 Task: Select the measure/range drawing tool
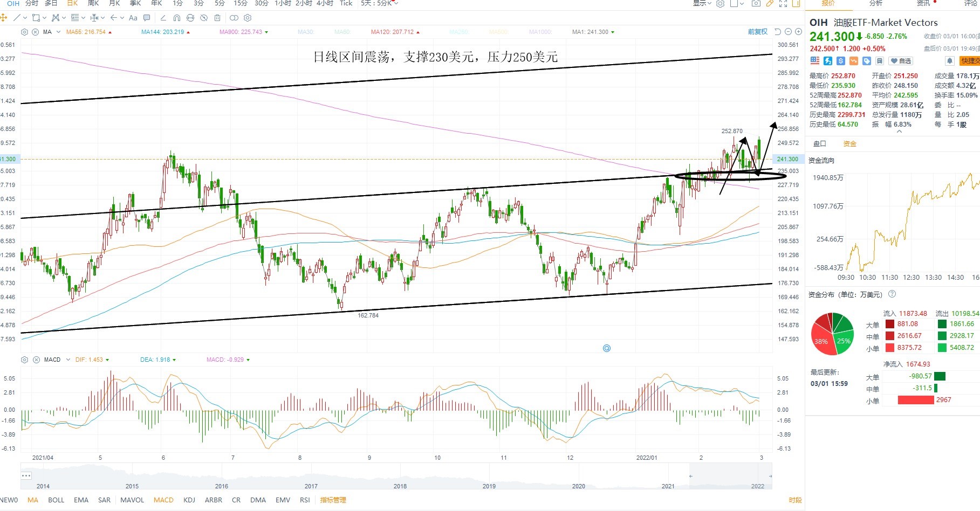click(94, 18)
